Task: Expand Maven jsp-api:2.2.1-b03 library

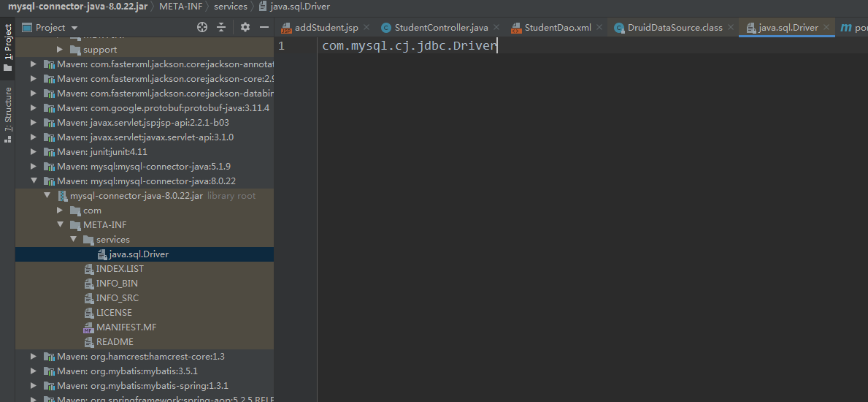Action: pyautogui.click(x=34, y=123)
